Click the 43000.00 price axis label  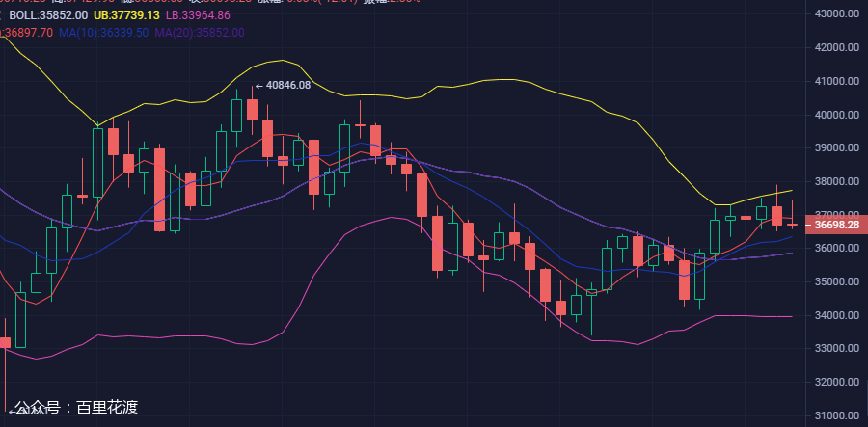pos(837,13)
